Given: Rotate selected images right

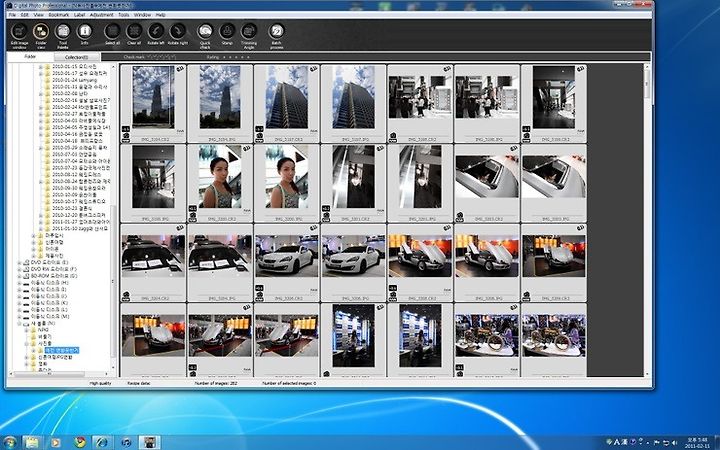Looking at the screenshot, I should (x=178, y=34).
